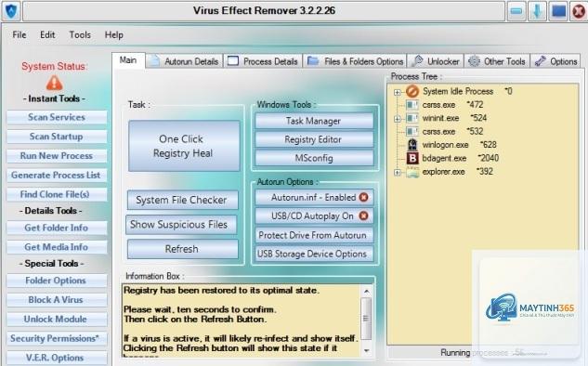Click the System Idle Process blocked icon
Image resolution: width=588 pixels, height=366 pixels.
[412, 91]
